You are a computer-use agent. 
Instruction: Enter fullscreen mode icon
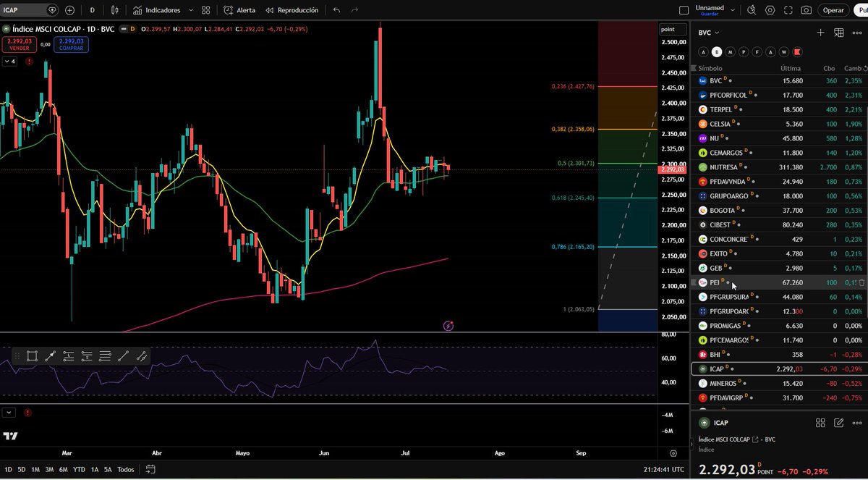[x=788, y=10]
